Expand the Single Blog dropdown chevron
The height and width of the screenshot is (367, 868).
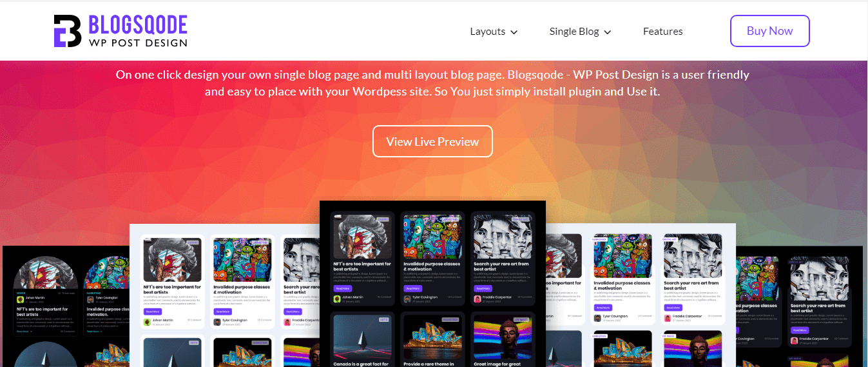608,32
